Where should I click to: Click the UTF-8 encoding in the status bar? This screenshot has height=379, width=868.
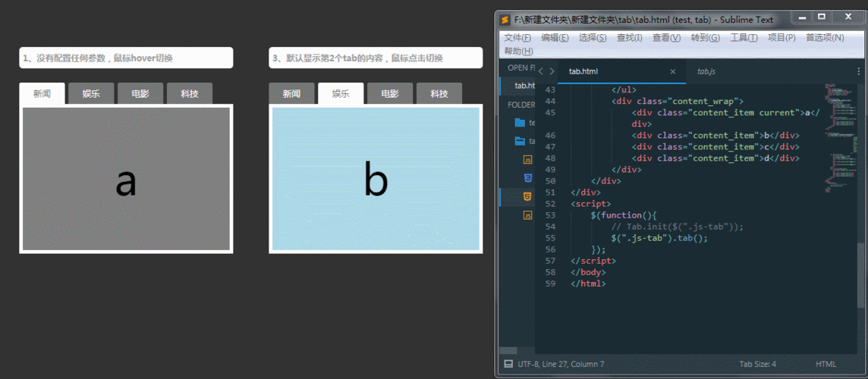tap(530, 364)
